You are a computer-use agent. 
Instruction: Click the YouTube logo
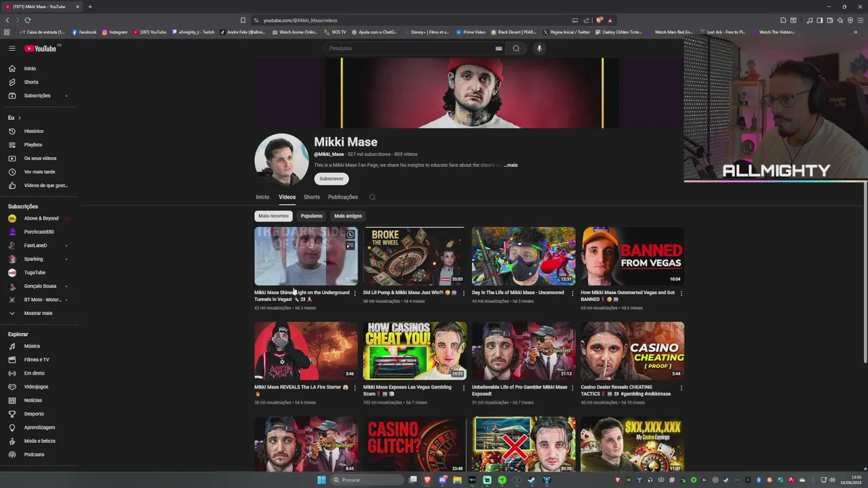(x=41, y=48)
